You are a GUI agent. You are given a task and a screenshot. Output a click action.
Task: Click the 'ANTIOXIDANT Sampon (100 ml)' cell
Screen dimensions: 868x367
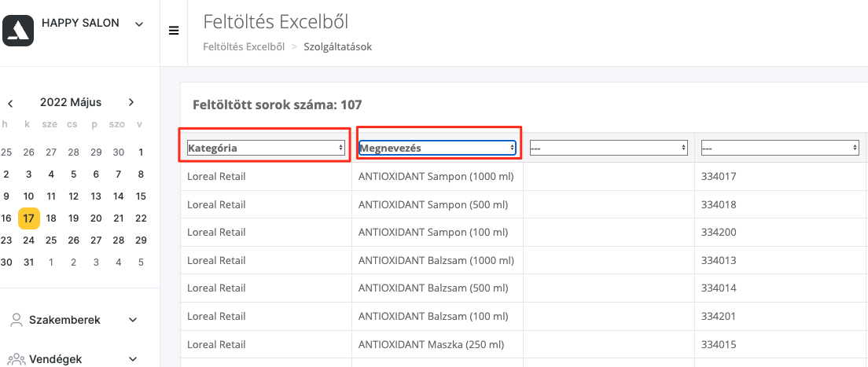tap(437, 233)
